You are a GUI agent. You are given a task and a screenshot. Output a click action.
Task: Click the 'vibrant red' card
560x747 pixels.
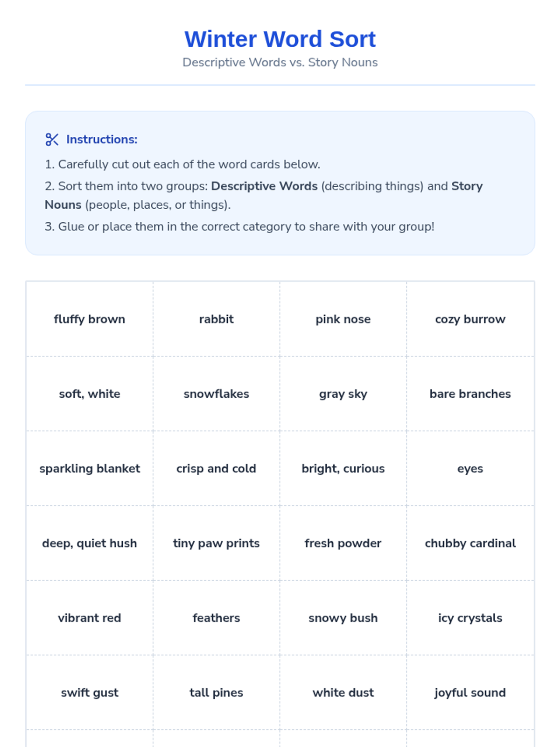tap(90, 618)
